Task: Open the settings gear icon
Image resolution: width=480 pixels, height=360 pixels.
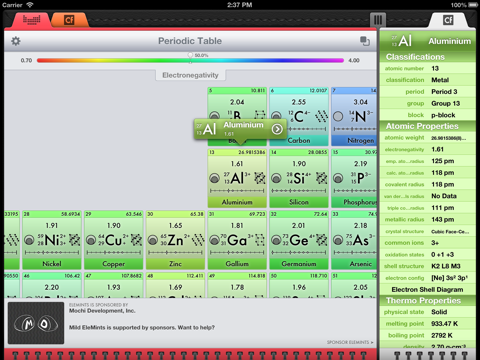Action: 16,41
